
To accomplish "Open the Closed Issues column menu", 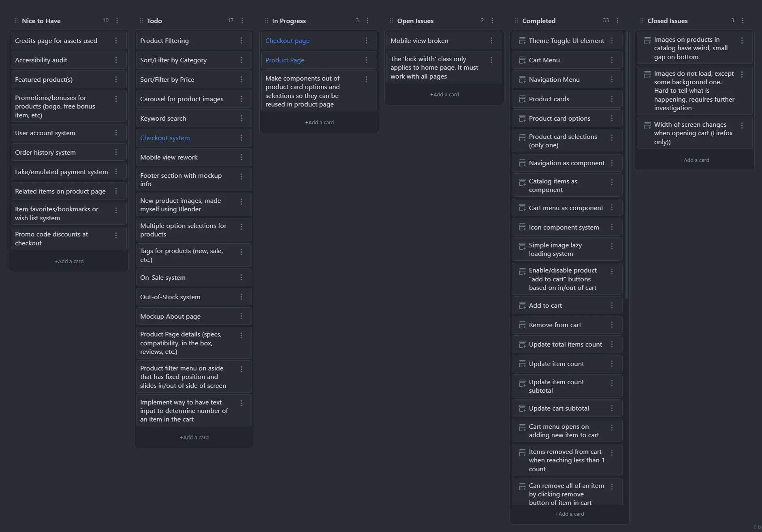I will tap(743, 20).
